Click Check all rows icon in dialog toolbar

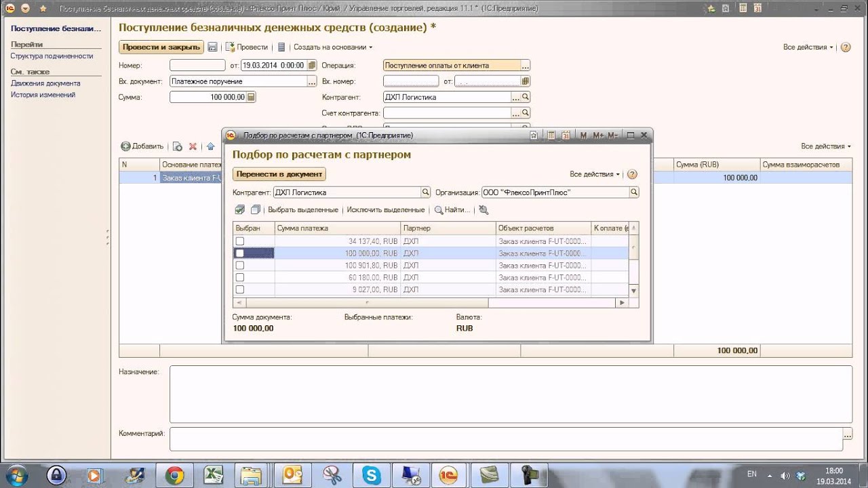click(x=240, y=210)
